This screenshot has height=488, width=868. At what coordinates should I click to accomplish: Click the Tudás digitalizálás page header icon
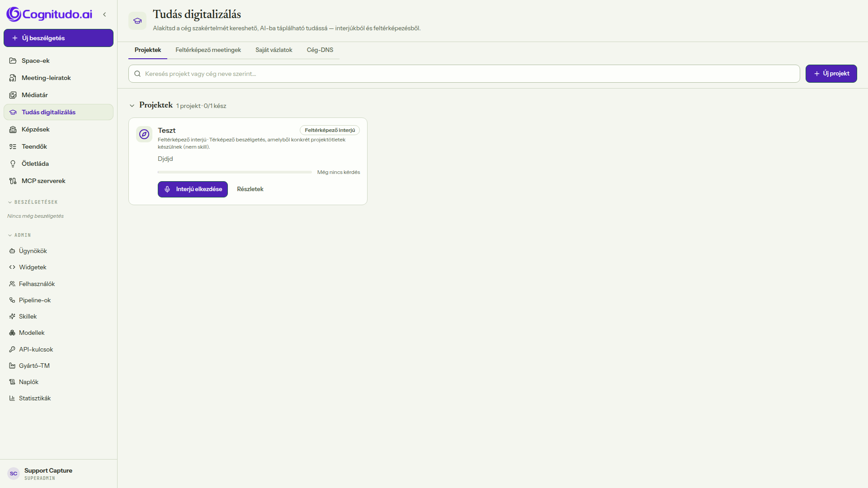(x=137, y=21)
